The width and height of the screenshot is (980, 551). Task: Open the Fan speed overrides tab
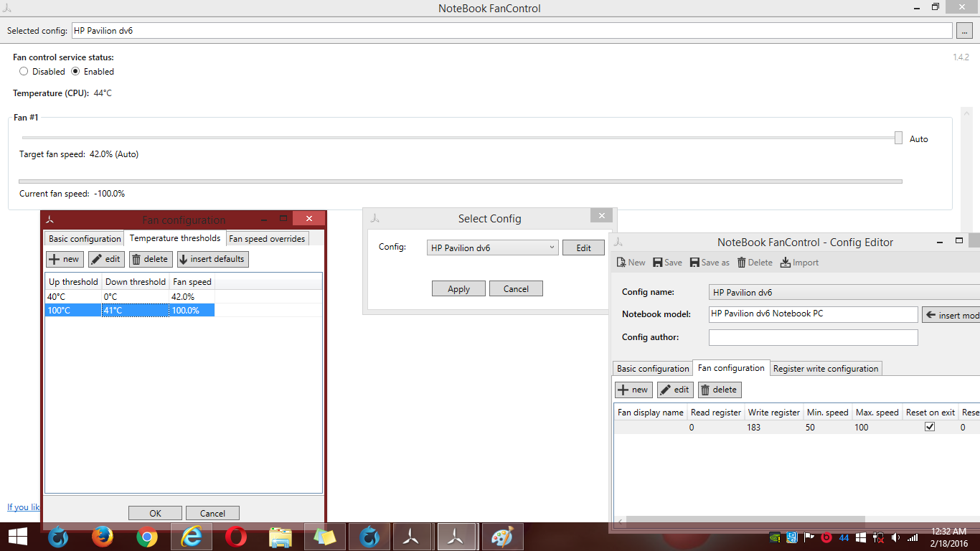[x=267, y=239]
